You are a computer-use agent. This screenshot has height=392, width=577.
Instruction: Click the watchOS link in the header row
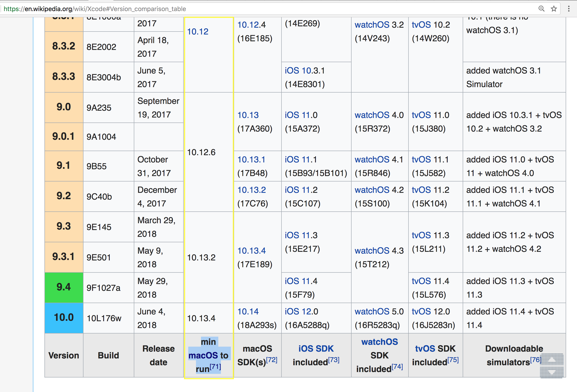tap(379, 342)
